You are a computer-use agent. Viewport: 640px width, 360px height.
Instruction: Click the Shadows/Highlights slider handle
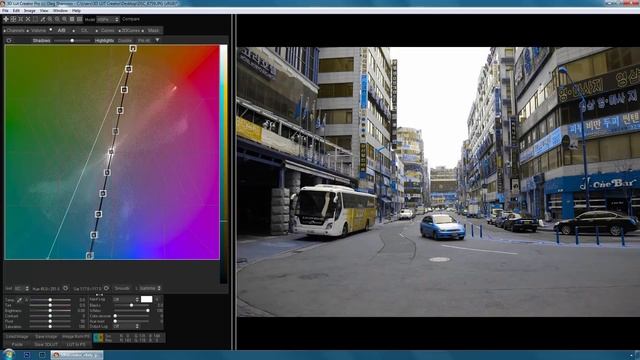pyautogui.click(x=72, y=40)
